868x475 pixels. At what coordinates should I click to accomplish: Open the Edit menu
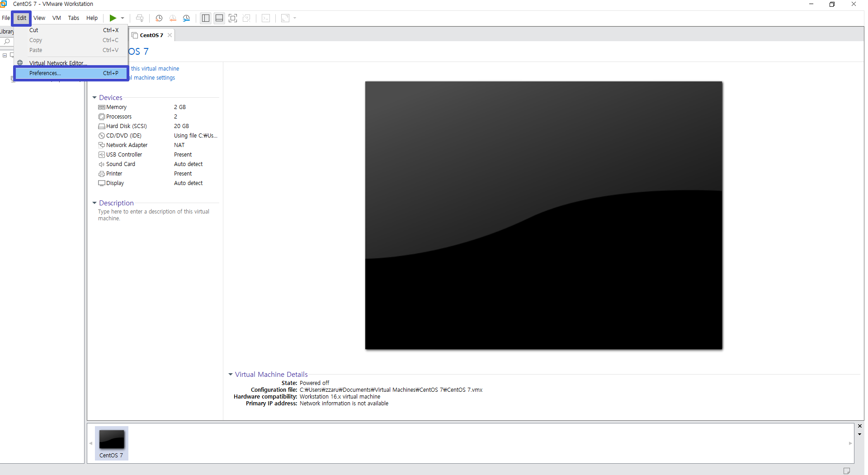[22, 18]
